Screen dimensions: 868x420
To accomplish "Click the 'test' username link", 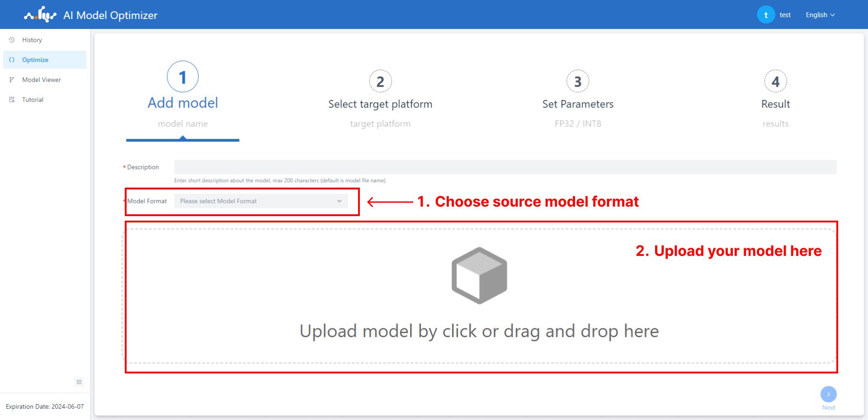I will [785, 15].
